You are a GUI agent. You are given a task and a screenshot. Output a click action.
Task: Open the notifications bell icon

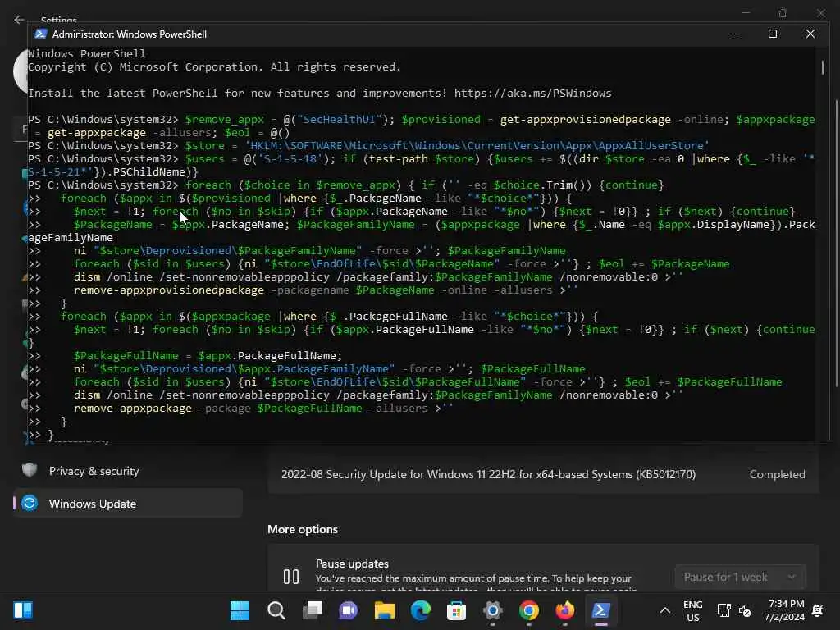pyautogui.click(x=818, y=610)
